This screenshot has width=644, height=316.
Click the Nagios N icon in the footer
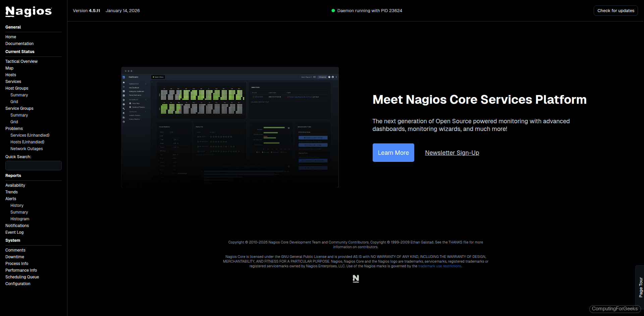356,278
